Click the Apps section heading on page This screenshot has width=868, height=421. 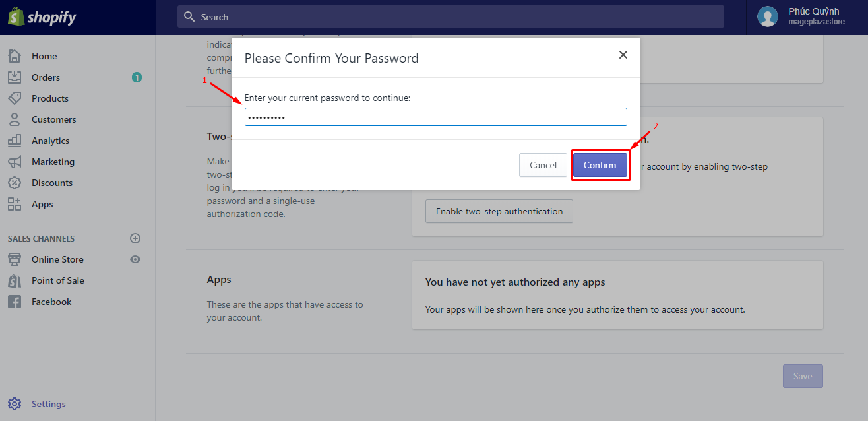click(x=219, y=279)
